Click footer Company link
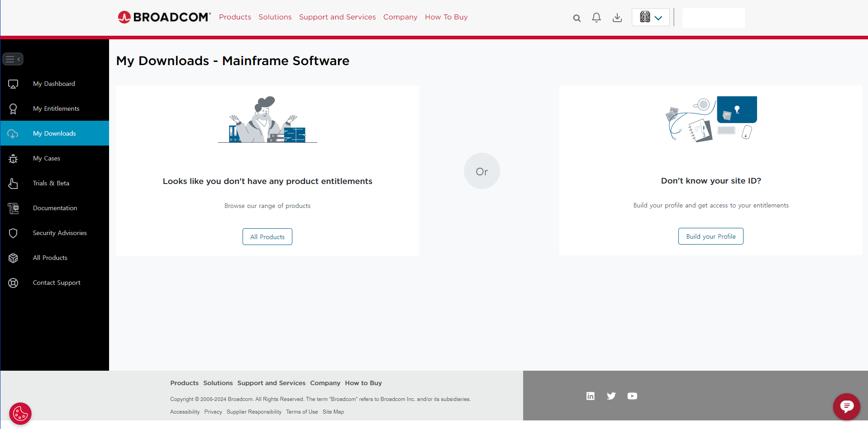 [x=325, y=383]
